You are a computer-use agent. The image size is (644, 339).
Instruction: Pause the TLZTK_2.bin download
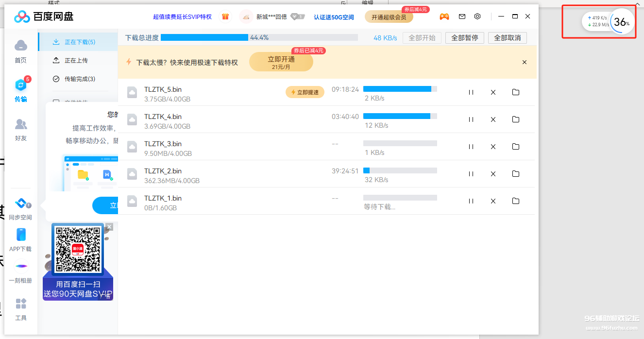tap(471, 174)
